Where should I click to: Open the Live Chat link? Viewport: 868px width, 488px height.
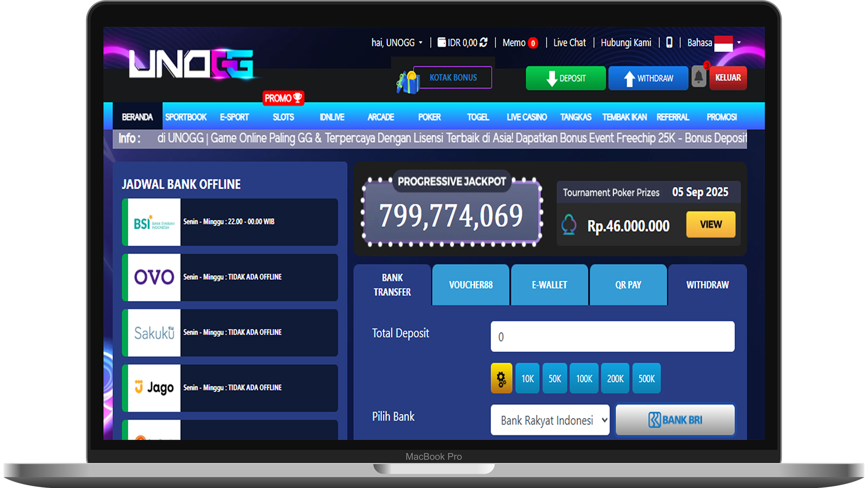coord(569,42)
